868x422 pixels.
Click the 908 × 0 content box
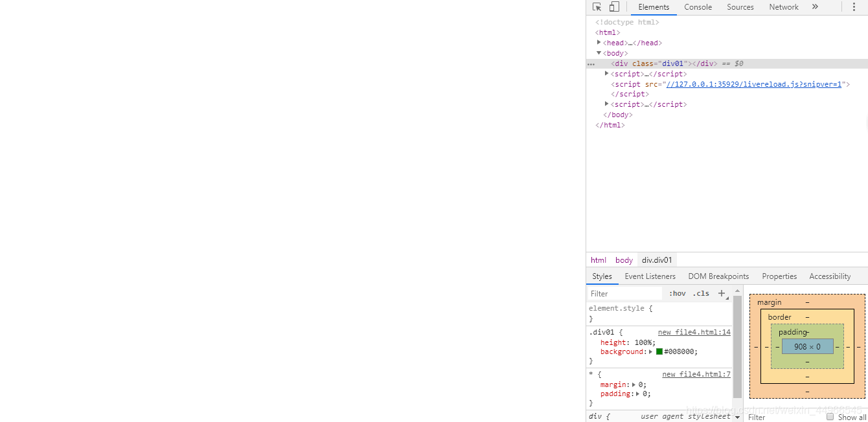point(807,346)
